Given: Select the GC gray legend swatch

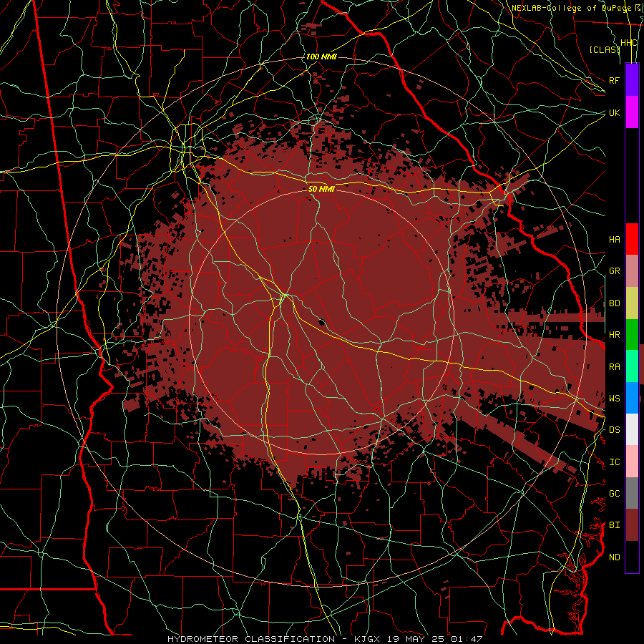Looking at the screenshot, I should (x=632, y=493).
